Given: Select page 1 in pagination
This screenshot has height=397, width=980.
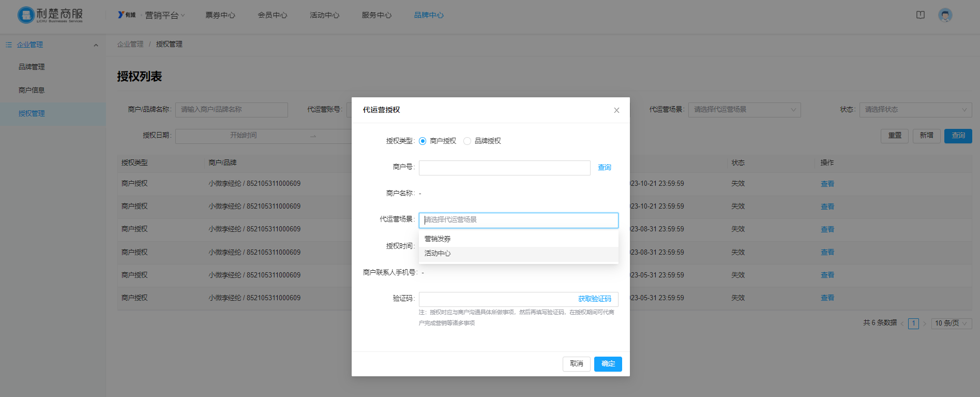Looking at the screenshot, I should pyautogui.click(x=914, y=324).
